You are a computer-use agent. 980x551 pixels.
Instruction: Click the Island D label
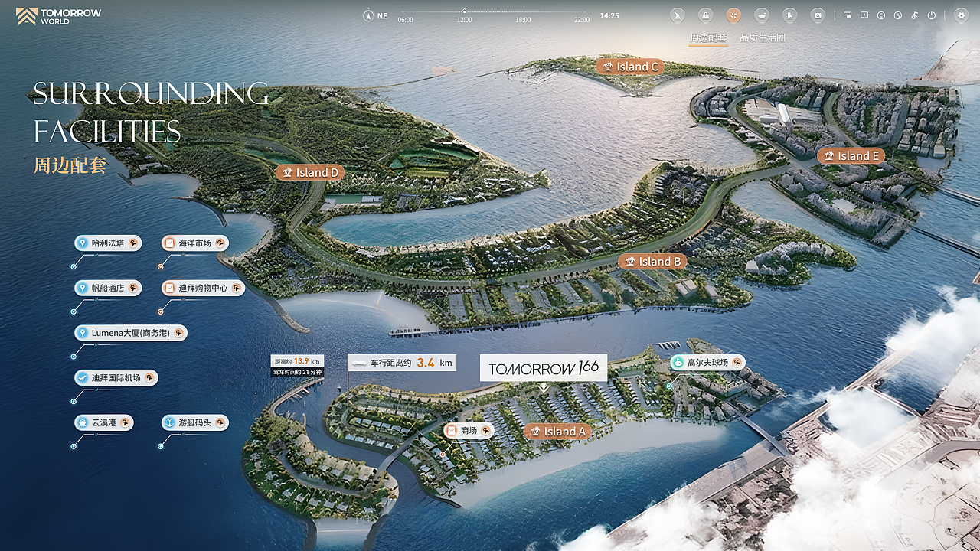(x=310, y=173)
